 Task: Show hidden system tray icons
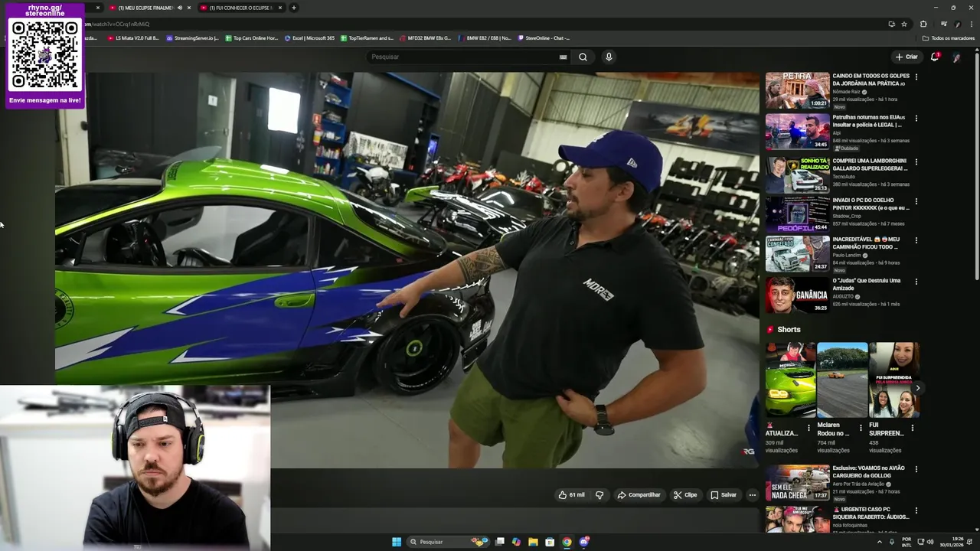tap(879, 542)
